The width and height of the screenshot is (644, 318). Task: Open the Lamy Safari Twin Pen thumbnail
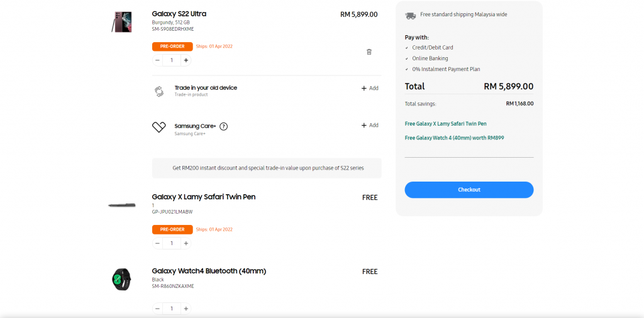(x=121, y=206)
